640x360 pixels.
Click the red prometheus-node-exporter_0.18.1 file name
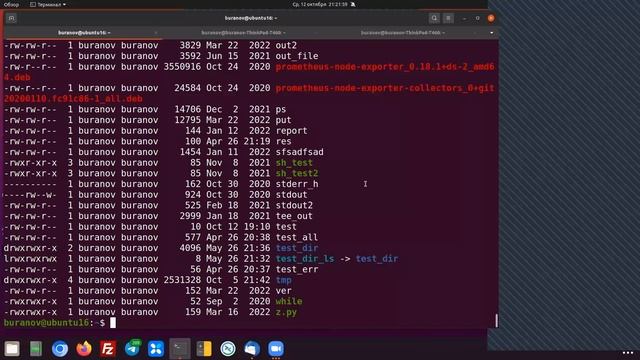point(385,67)
